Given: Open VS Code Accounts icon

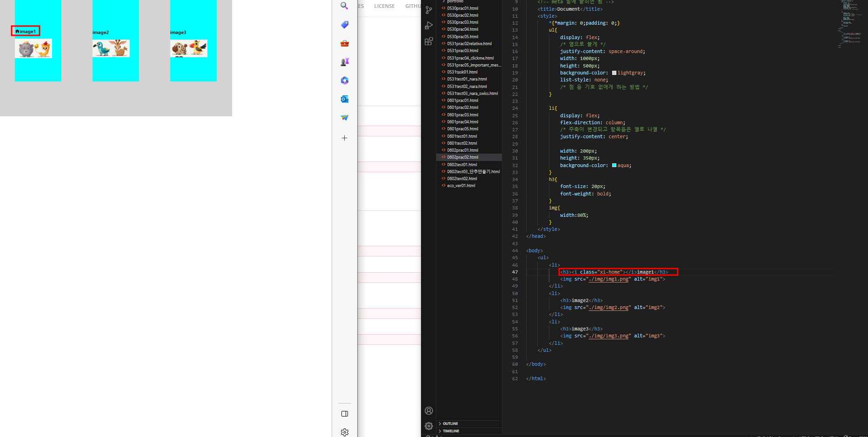Looking at the screenshot, I should [x=428, y=410].
